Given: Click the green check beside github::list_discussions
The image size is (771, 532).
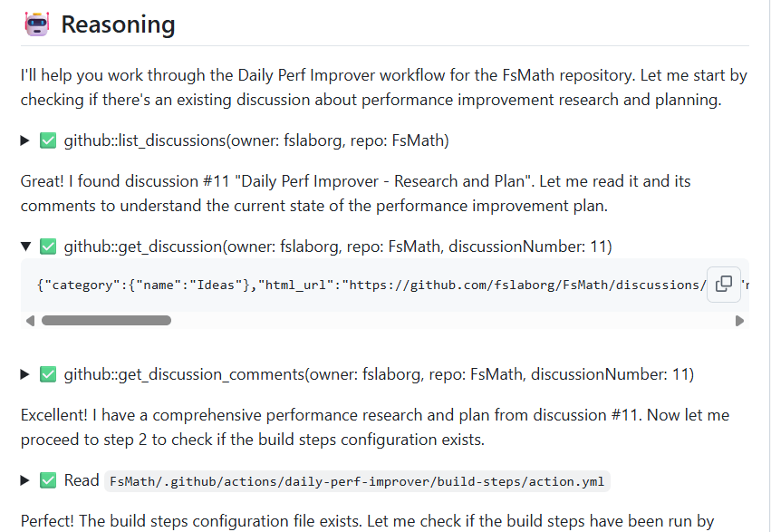Looking at the screenshot, I should coord(48,140).
